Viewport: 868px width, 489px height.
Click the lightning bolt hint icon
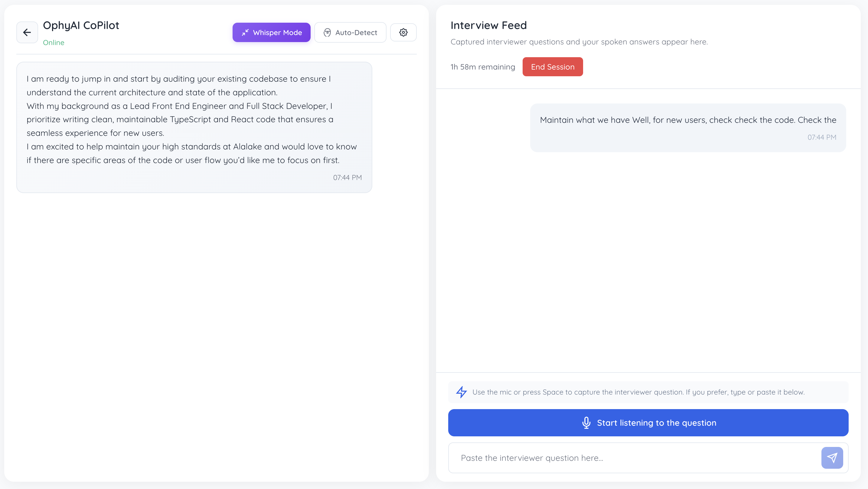tap(462, 392)
